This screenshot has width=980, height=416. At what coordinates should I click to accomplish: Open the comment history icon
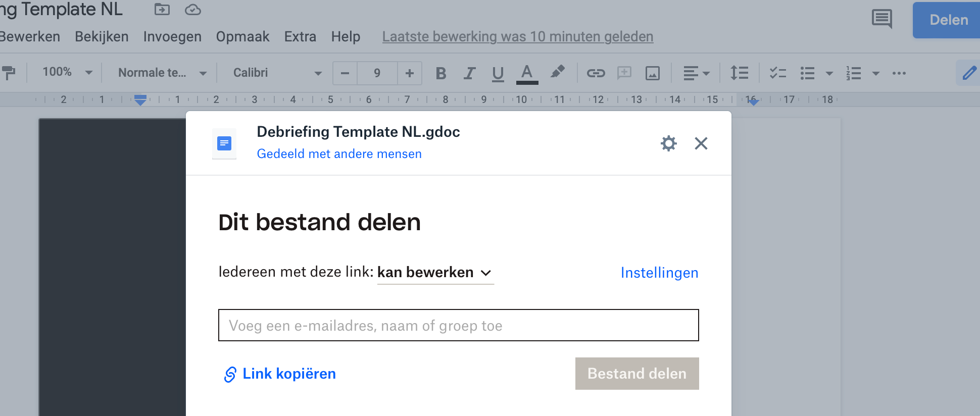pos(882,19)
